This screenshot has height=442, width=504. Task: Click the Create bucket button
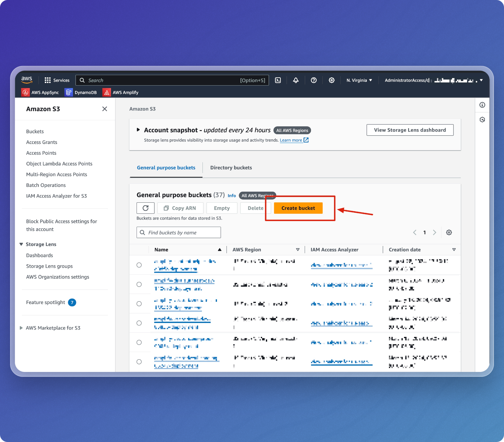tap(298, 208)
